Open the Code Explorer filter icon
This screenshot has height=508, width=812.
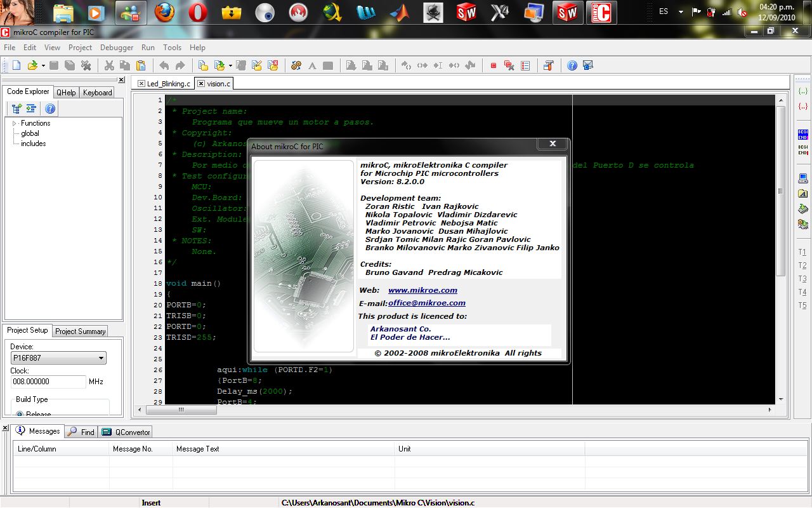tap(31, 108)
